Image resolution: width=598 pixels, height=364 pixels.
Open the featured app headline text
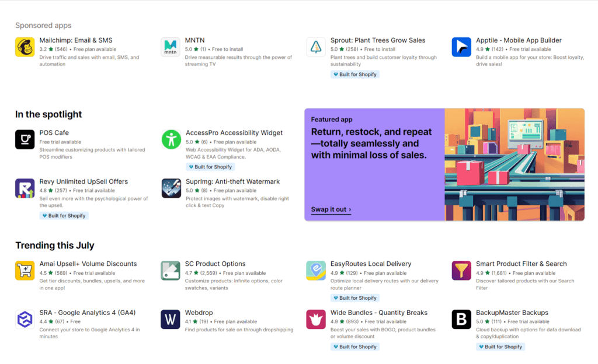pos(371,143)
